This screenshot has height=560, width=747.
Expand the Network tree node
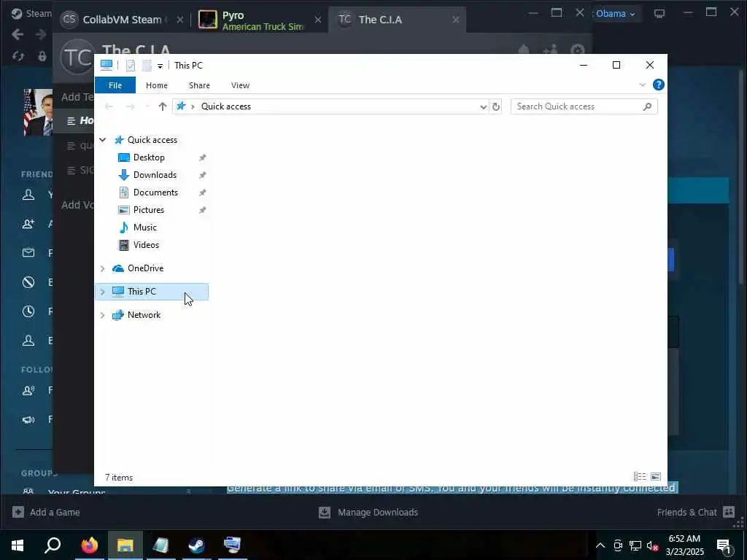(102, 315)
